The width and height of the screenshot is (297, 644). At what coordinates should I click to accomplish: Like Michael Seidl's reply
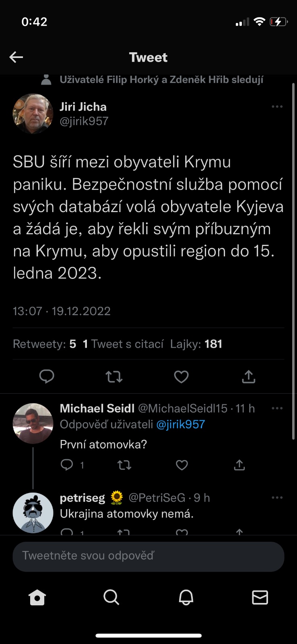pyautogui.click(x=182, y=465)
